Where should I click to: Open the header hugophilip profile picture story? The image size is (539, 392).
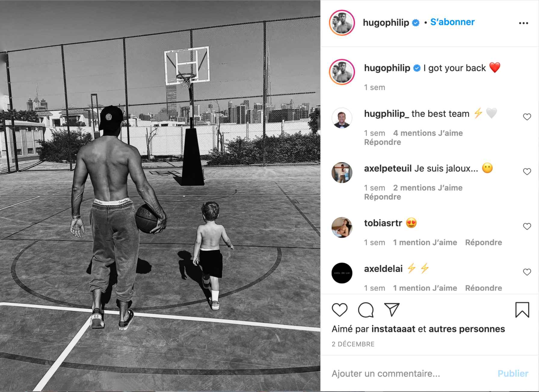342,23
